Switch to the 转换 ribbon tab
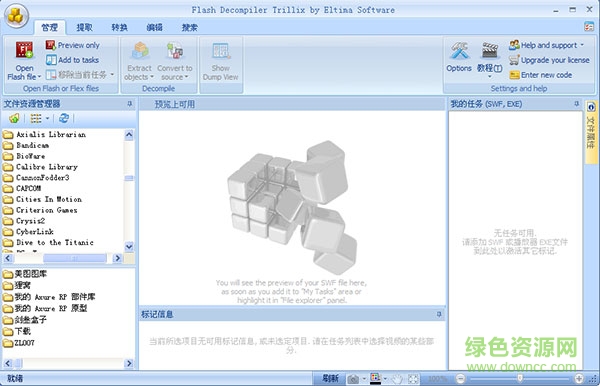This screenshot has width=600, height=386. [119, 27]
